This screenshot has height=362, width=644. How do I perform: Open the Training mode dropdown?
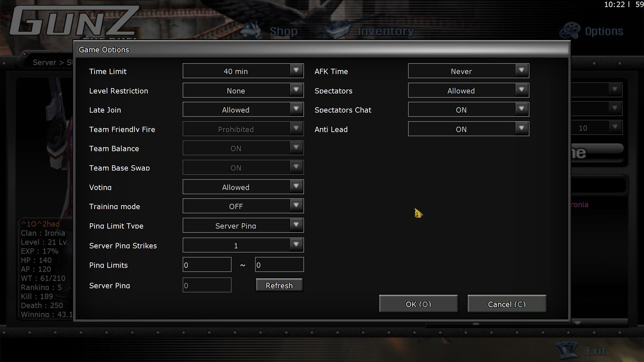[x=243, y=206]
